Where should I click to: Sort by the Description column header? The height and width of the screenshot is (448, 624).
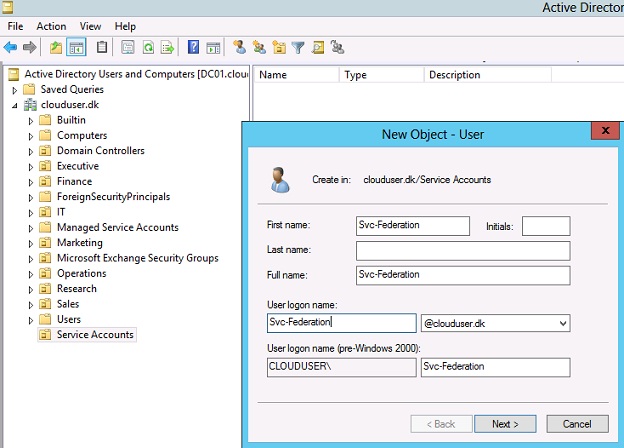click(x=488, y=75)
